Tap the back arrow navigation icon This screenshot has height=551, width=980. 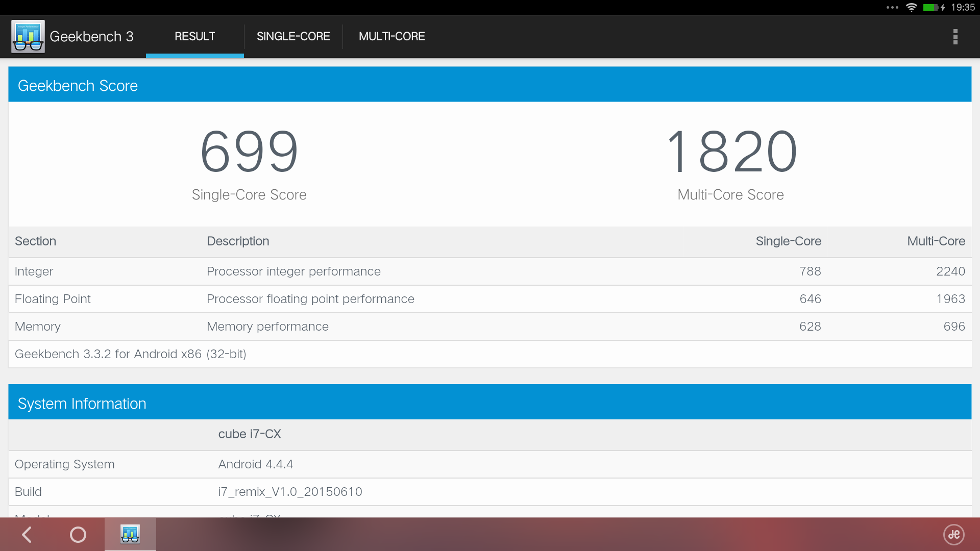click(27, 535)
